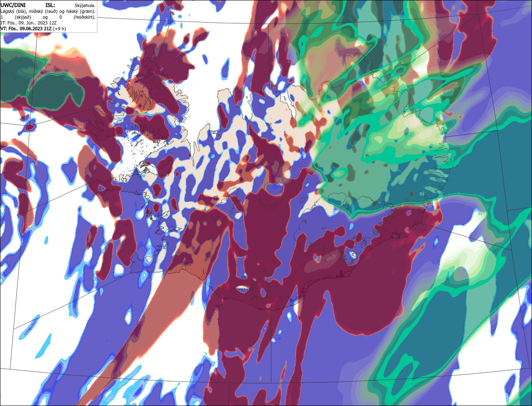Screen dimensions: 532x406
Task: Click the '(skýjað)' legend text
Action: coord(23,17)
